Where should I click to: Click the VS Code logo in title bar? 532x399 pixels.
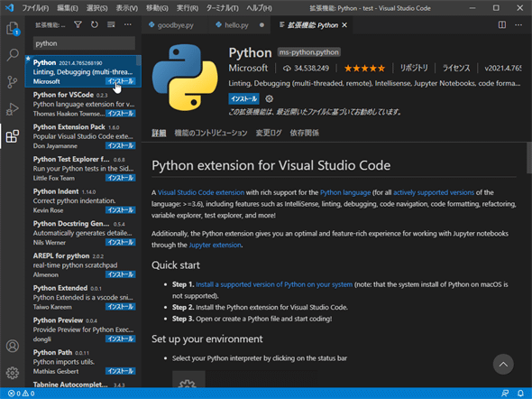[9, 7]
